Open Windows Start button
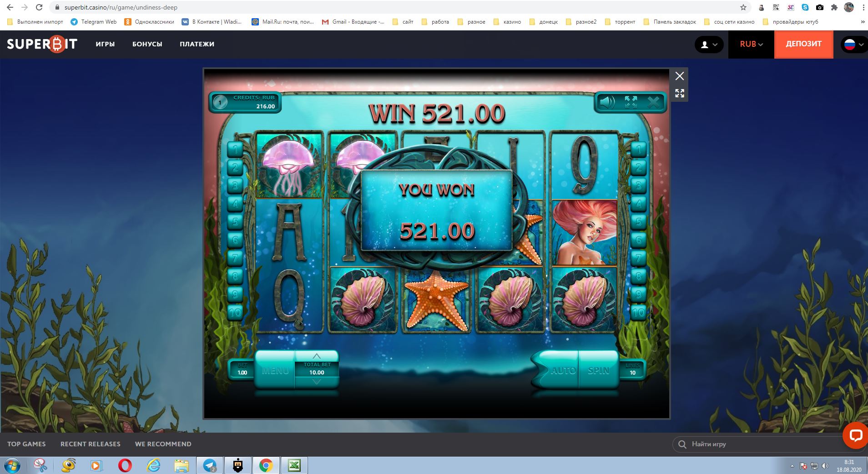This screenshot has width=868, height=474. (x=12, y=466)
